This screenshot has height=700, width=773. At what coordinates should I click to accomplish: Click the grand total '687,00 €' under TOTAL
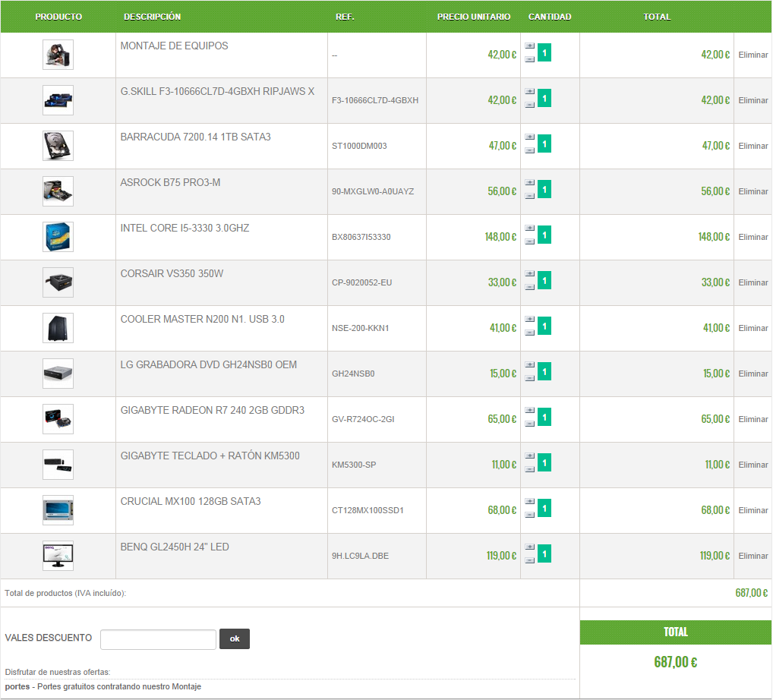[675, 662]
